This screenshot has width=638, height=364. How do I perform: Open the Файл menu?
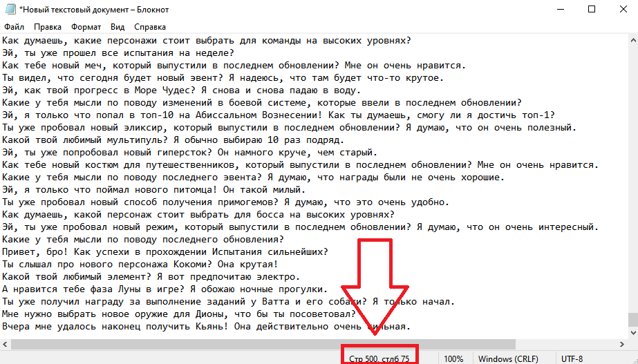click(15, 27)
